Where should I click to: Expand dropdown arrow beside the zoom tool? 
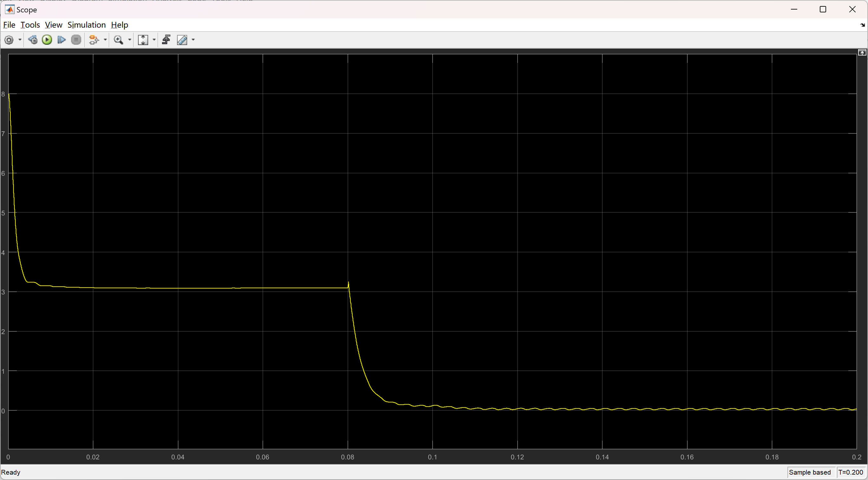coord(130,40)
